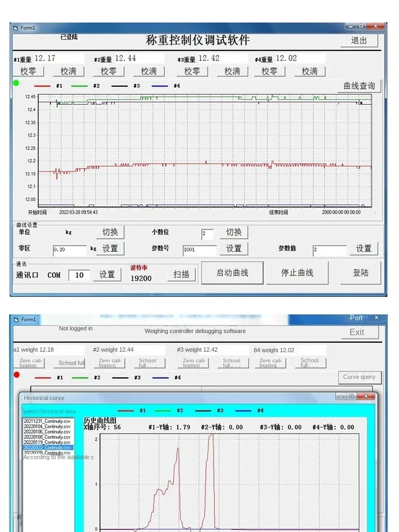Start the curve with 启动曲线
Image resolution: width=399 pixels, height=532 pixels.
[x=232, y=273]
